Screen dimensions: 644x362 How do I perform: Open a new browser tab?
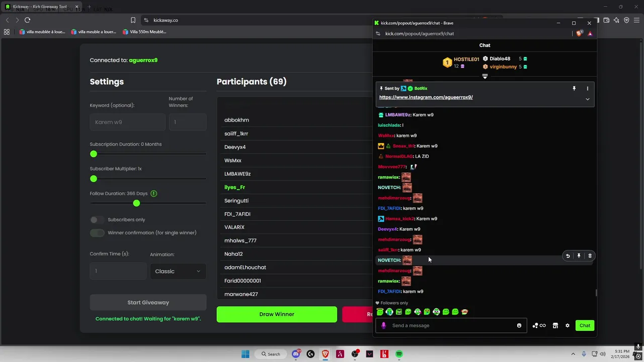click(x=89, y=7)
